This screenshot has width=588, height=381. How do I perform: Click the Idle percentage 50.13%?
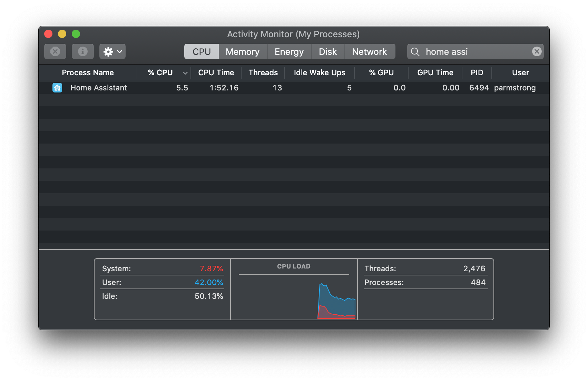pos(209,296)
